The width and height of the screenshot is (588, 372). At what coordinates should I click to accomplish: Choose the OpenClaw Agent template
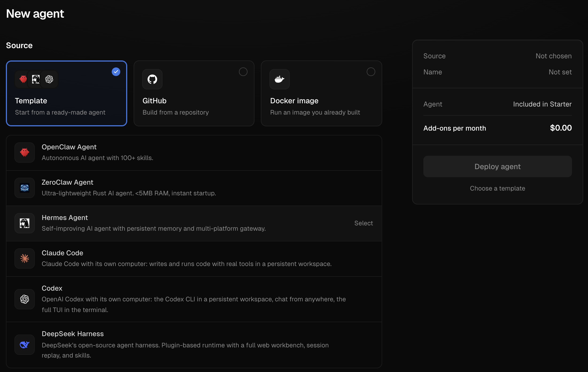coord(194,153)
